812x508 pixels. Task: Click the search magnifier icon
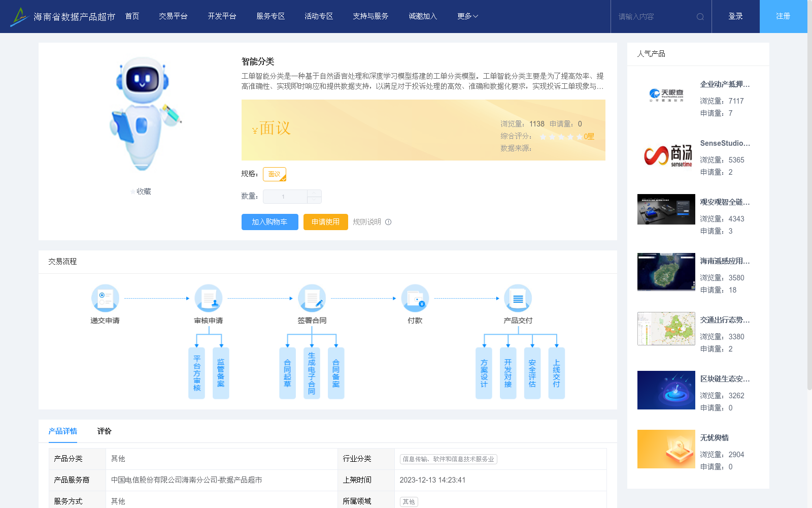pos(700,17)
